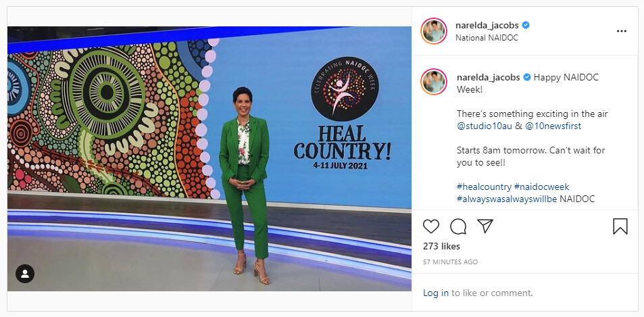Click verified badge in caption username

(527, 77)
